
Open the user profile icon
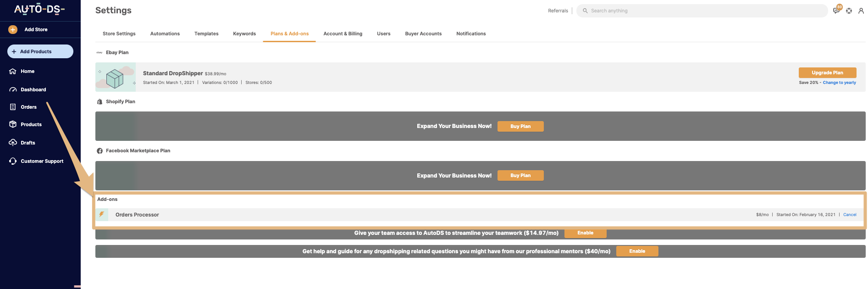[861, 11]
